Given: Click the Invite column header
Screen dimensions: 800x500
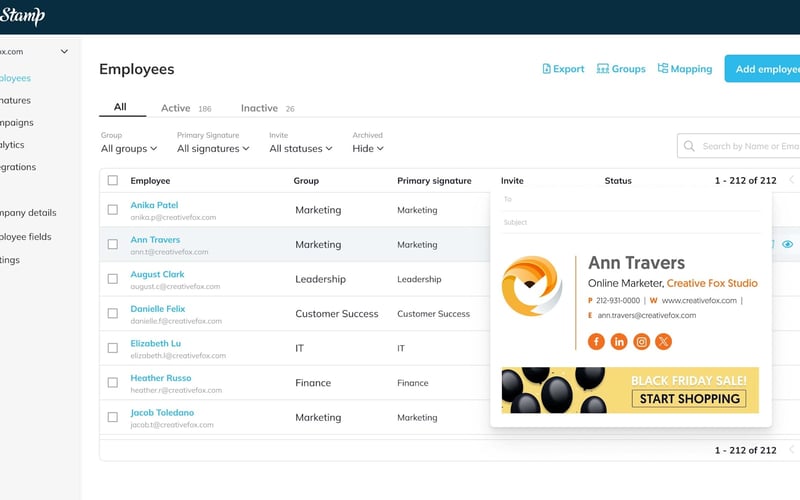Looking at the screenshot, I should [512, 181].
